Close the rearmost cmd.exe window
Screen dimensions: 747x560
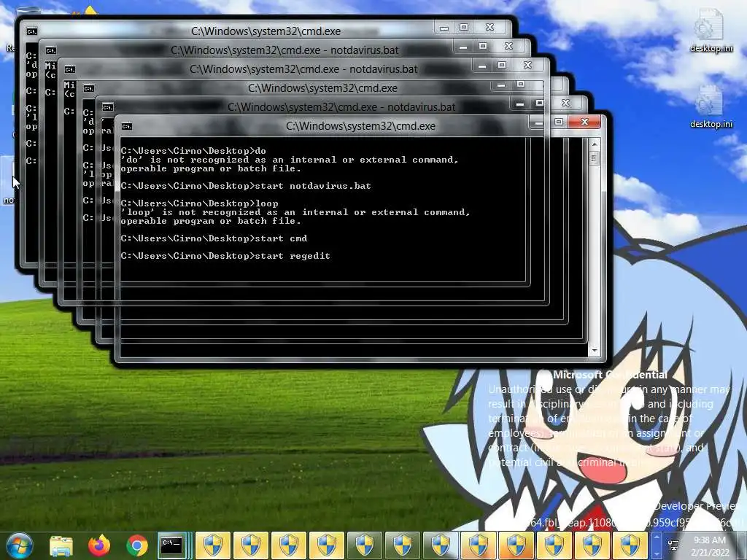[489, 28]
